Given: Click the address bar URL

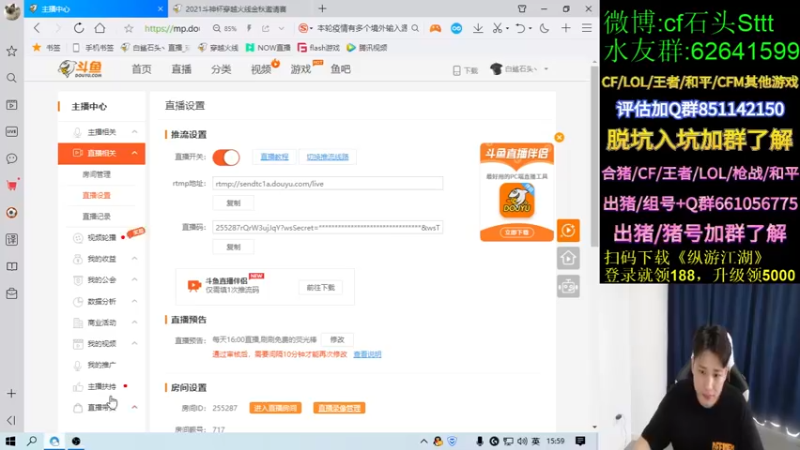Looking at the screenshot, I should click(172, 29).
